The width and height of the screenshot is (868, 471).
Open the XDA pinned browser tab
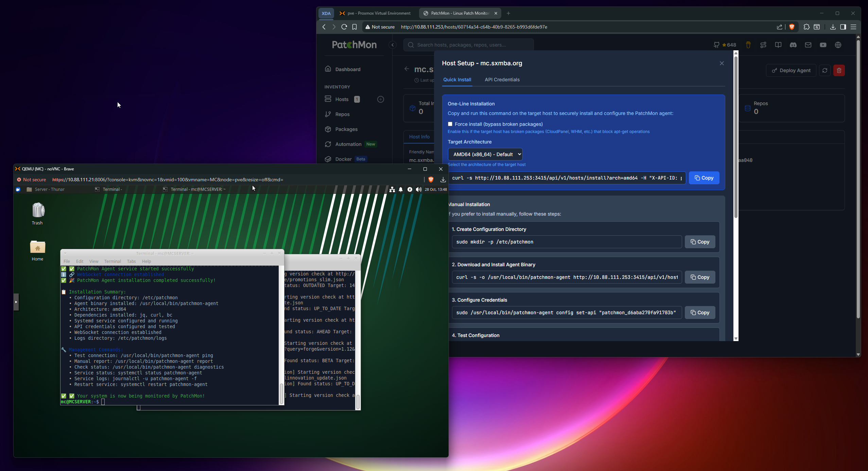pos(326,13)
